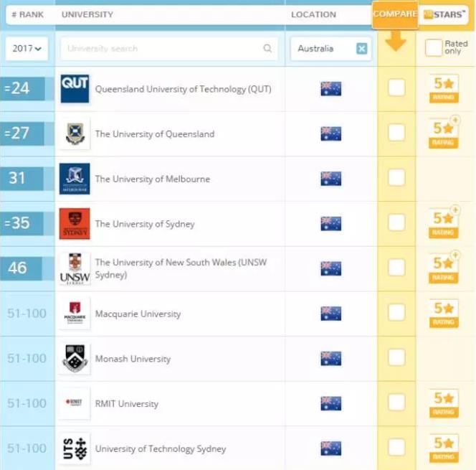Click the University of Queensland crest logo
This screenshot has height=470, width=476.
click(75, 133)
